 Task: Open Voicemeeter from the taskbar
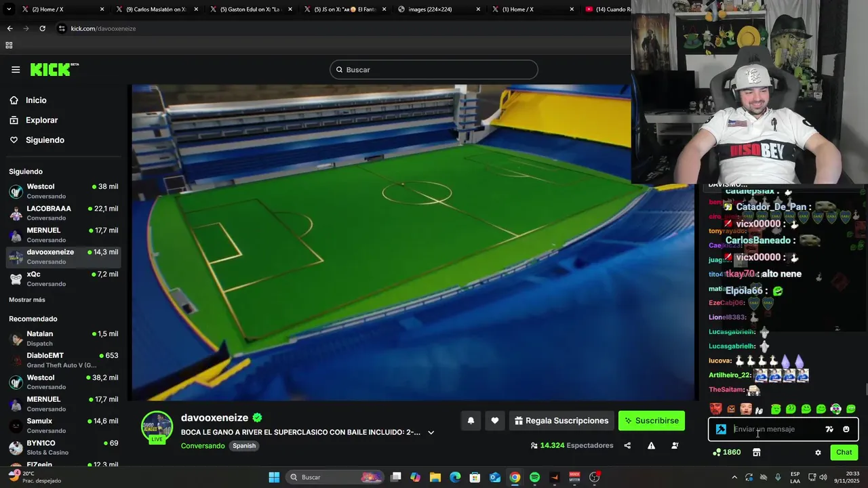[x=574, y=477]
